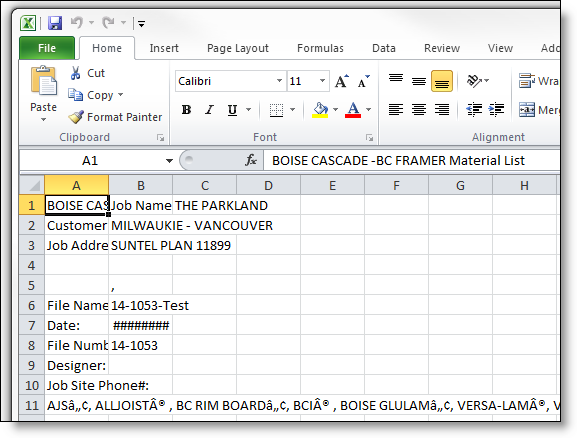Apply yellow fill color to cell
Screen dimensions: 577x438
click(x=320, y=110)
